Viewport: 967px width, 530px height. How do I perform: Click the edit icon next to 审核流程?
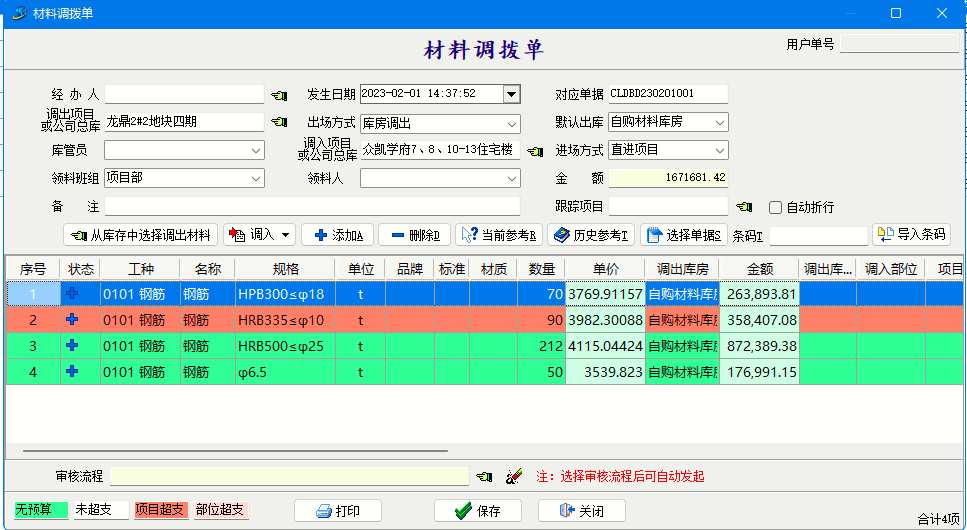[x=514, y=477]
